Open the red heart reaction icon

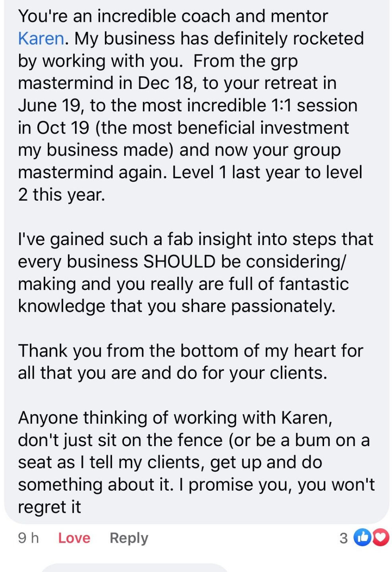pyautogui.click(x=380, y=537)
